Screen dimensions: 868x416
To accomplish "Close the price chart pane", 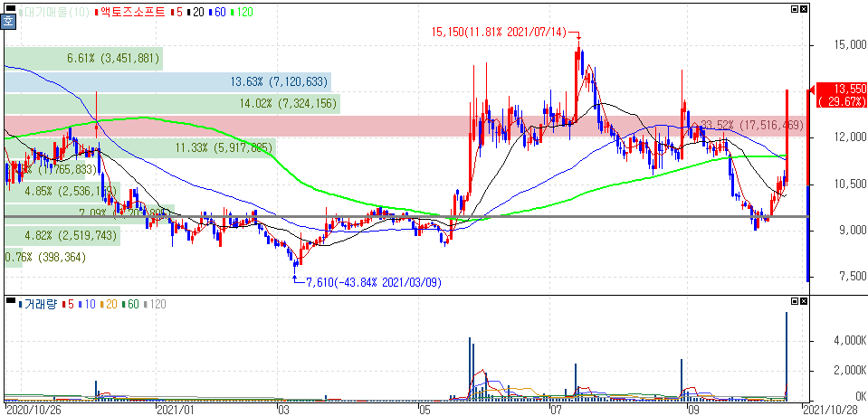I will (804, 9).
